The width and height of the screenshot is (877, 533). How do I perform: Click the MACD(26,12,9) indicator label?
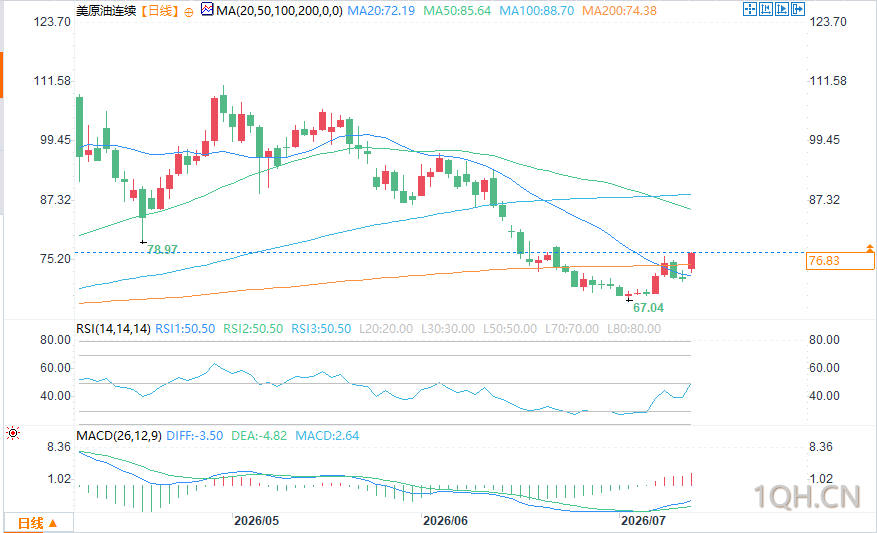point(119,436)
